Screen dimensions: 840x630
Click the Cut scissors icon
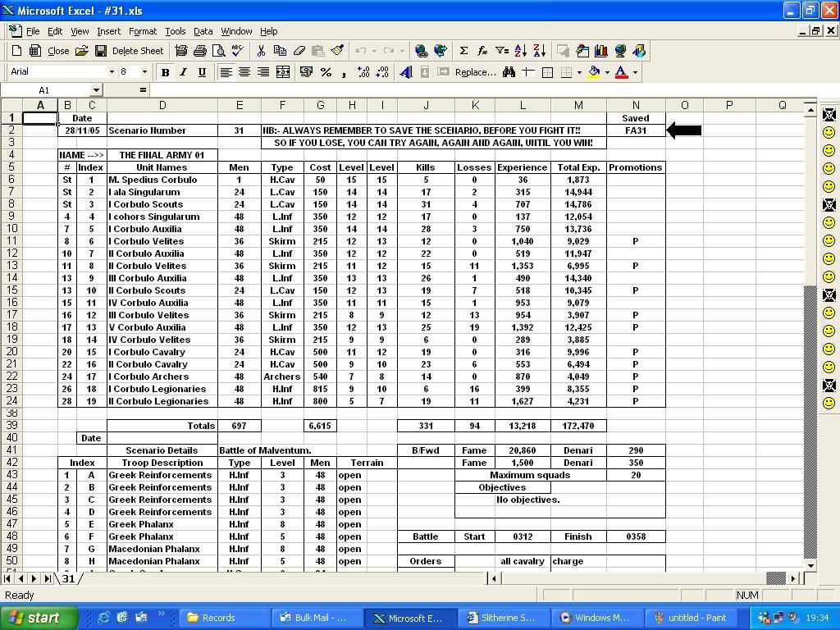[x=261, y=51]
